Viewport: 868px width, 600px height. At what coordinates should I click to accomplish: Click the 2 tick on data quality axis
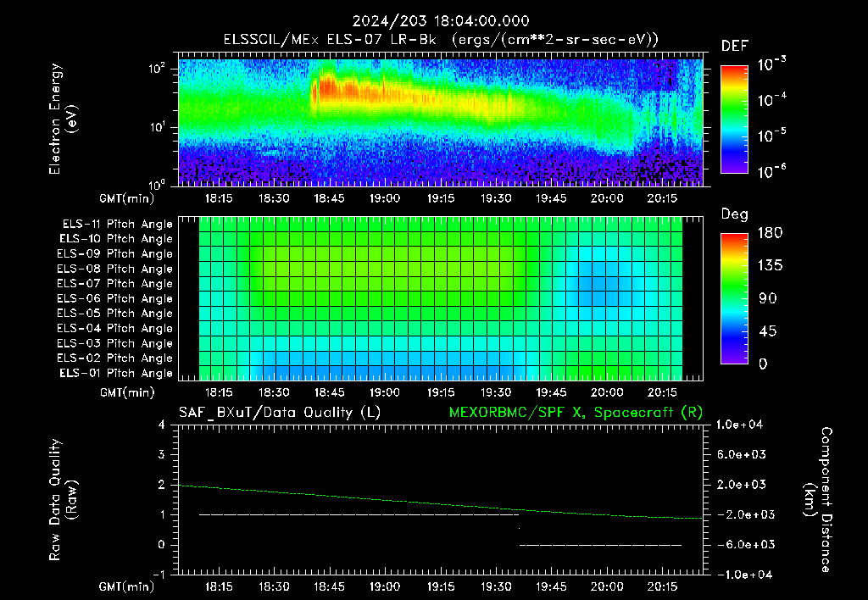pyautogui.click(x=161, y=485)
